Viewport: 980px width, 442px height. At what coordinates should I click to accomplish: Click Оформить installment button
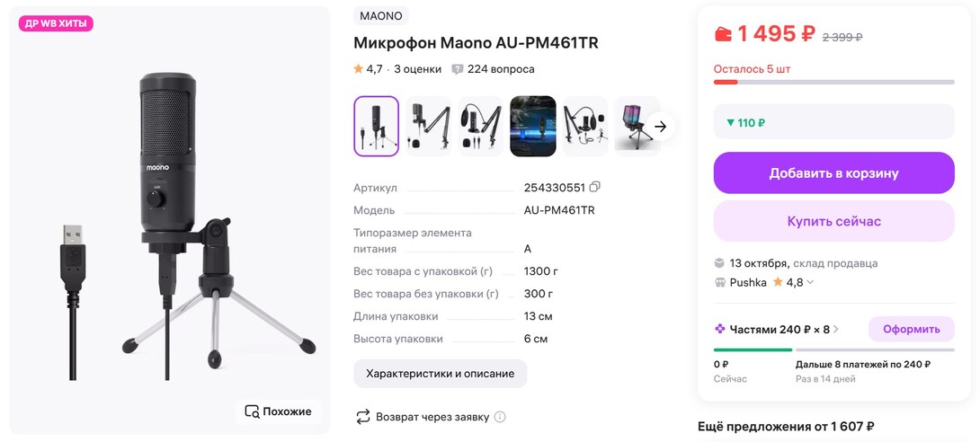pos(911,329)
